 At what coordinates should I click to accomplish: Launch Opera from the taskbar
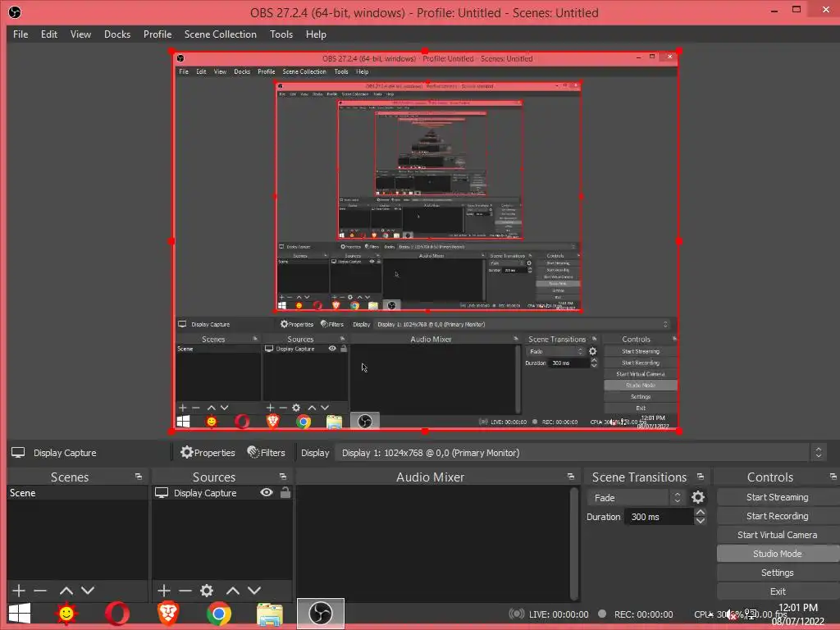tap(116, 614)
